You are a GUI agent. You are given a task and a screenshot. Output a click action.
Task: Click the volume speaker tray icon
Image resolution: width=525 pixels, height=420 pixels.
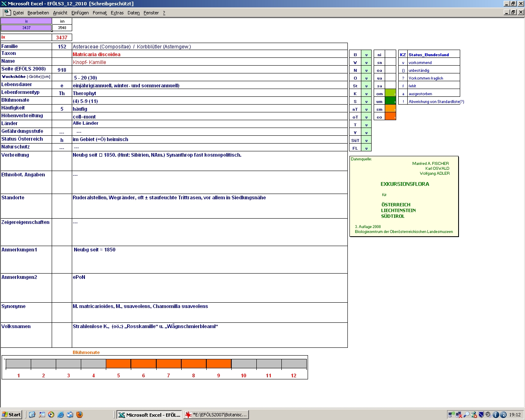pos(488,415)
